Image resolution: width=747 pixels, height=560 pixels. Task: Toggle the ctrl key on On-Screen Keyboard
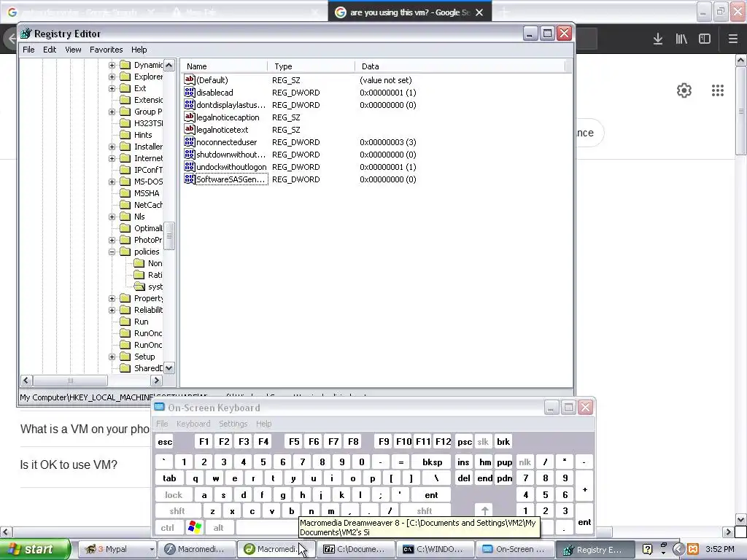(x=168, y=528)
